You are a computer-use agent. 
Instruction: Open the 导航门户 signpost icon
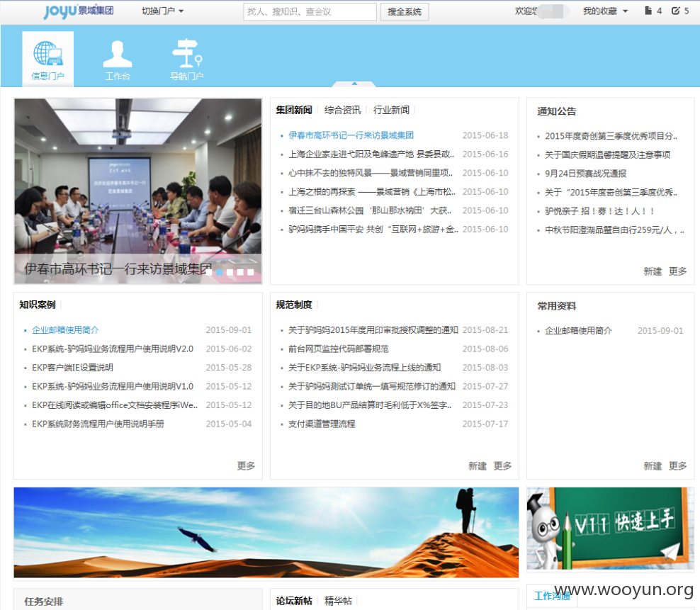(x=187, y=59)
